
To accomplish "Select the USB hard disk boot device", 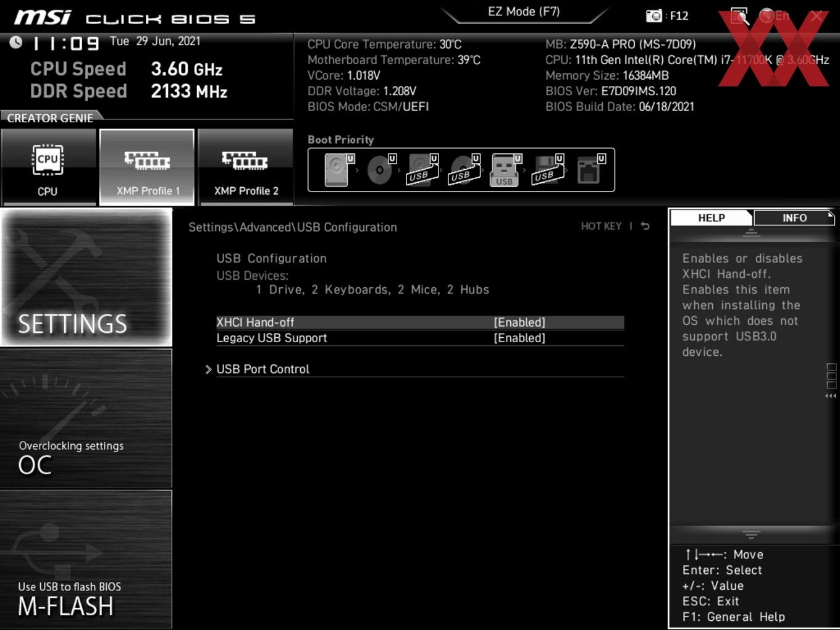I will (x=422, y=170).
